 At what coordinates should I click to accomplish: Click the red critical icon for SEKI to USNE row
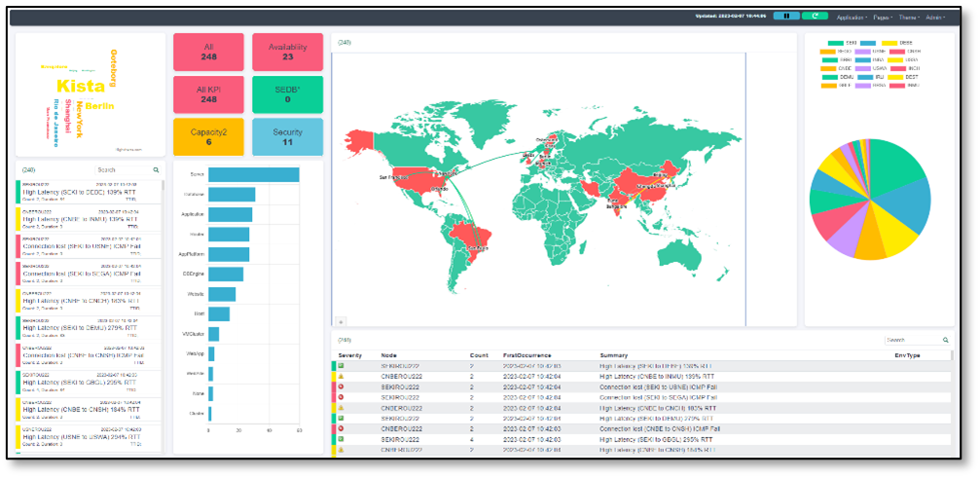tap(341, 386)
